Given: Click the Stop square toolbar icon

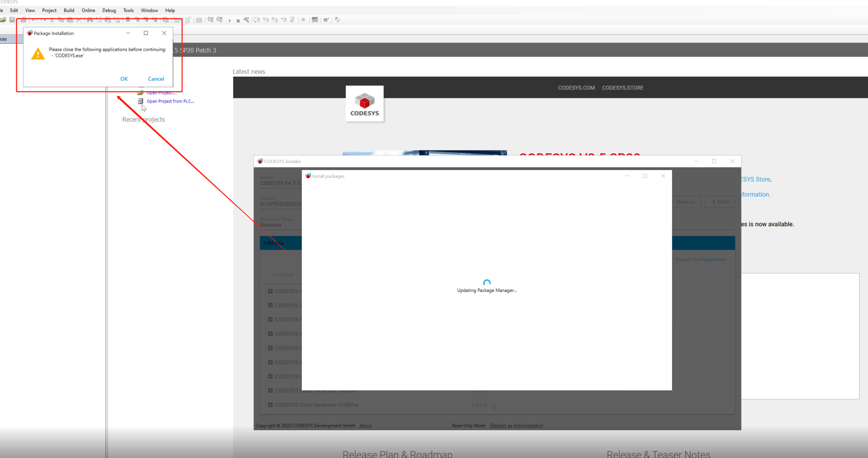Looking at the screenshot, I should point(238,21).
